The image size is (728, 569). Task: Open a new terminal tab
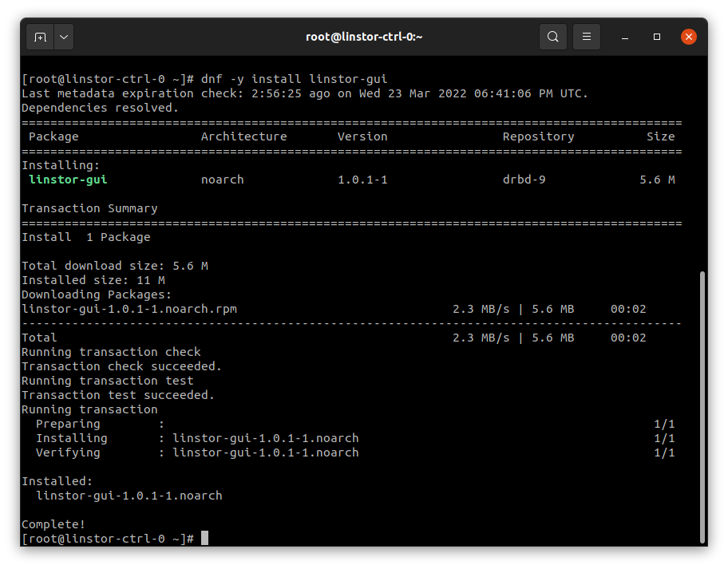(x=41, y=37)
